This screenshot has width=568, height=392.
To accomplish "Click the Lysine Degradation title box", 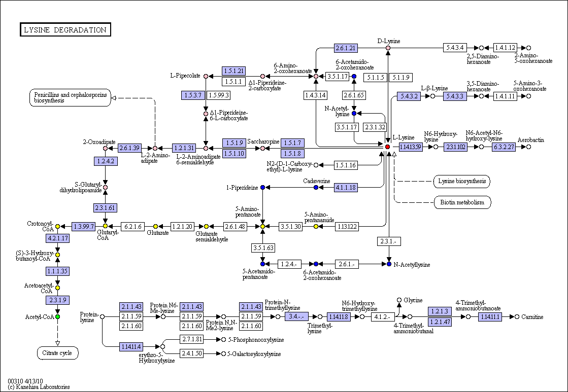I will click(65, 30).
